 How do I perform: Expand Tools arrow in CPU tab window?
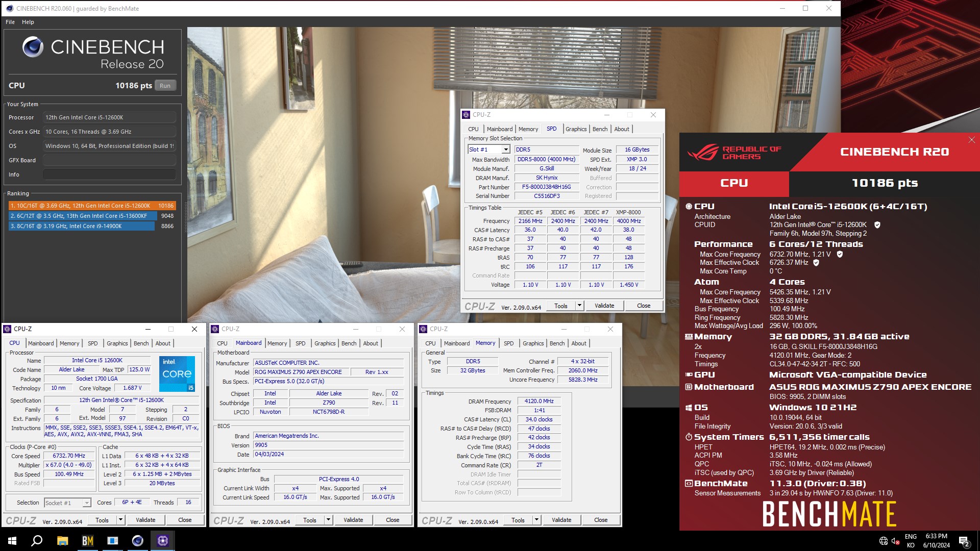click(120, 520)
